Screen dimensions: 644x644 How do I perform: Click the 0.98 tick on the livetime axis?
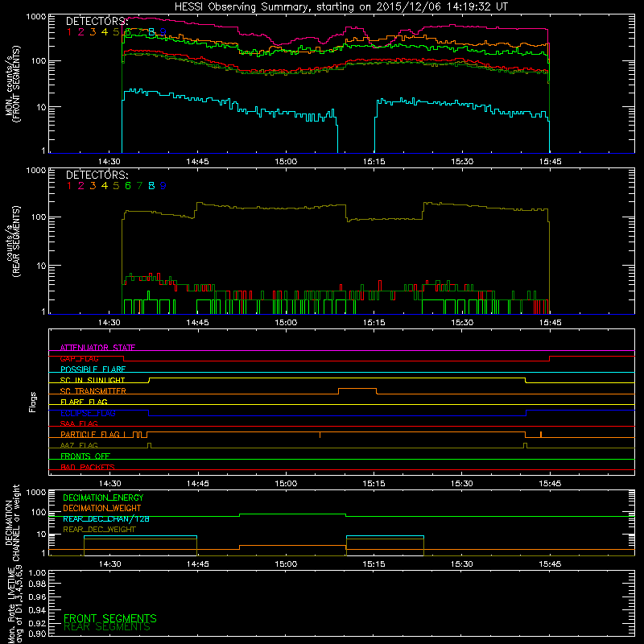[36, 584]
